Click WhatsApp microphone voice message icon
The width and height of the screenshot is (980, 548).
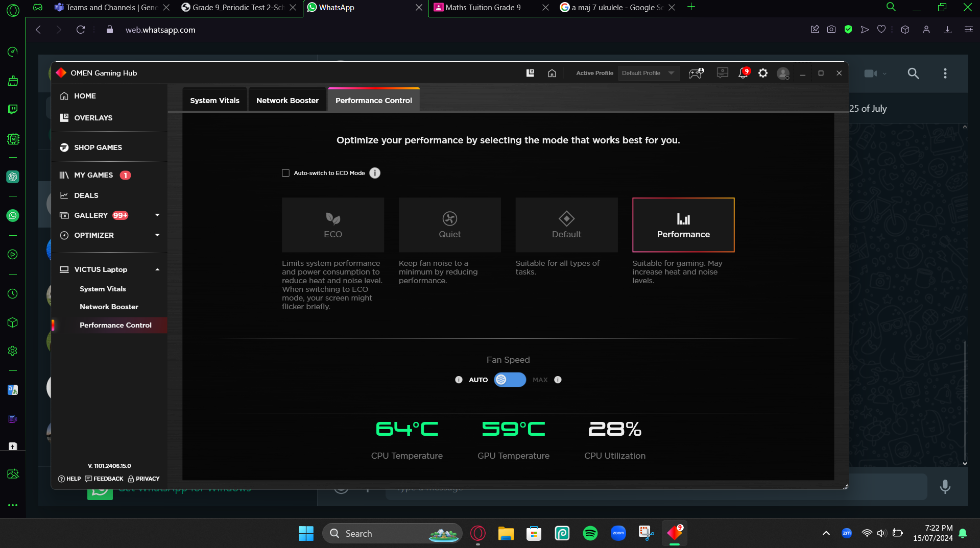coord(945,486)
